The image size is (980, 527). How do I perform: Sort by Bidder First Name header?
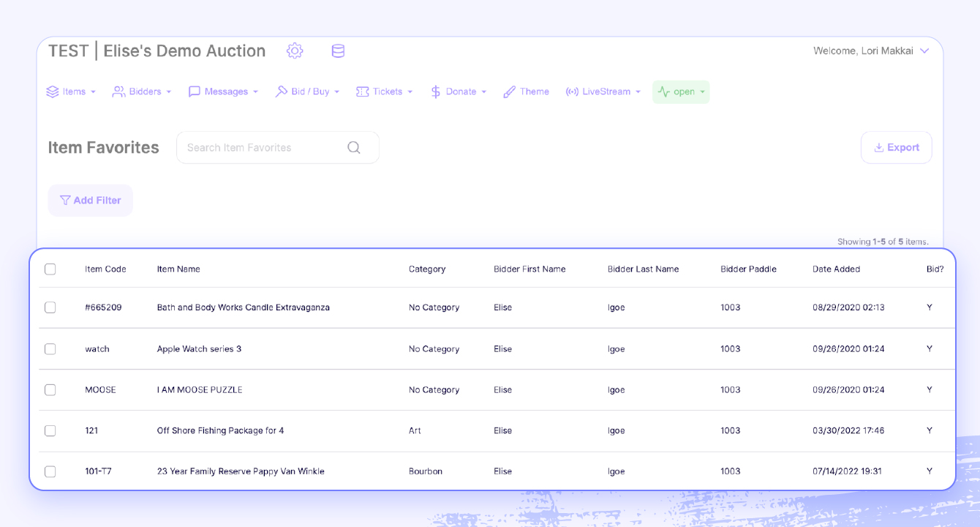click(529, 269)
